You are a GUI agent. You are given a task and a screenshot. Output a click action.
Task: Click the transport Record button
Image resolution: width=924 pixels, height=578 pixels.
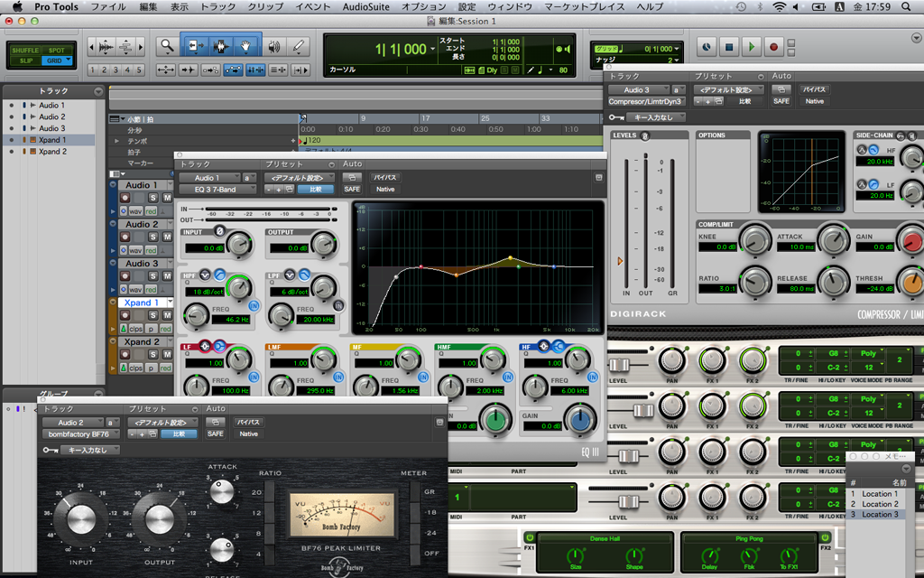pos(773,47)
